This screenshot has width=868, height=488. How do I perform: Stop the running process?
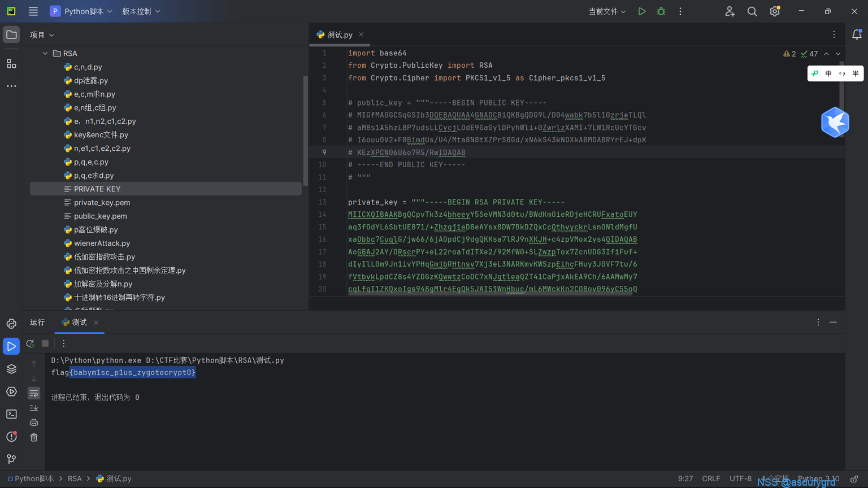(45, 343)
